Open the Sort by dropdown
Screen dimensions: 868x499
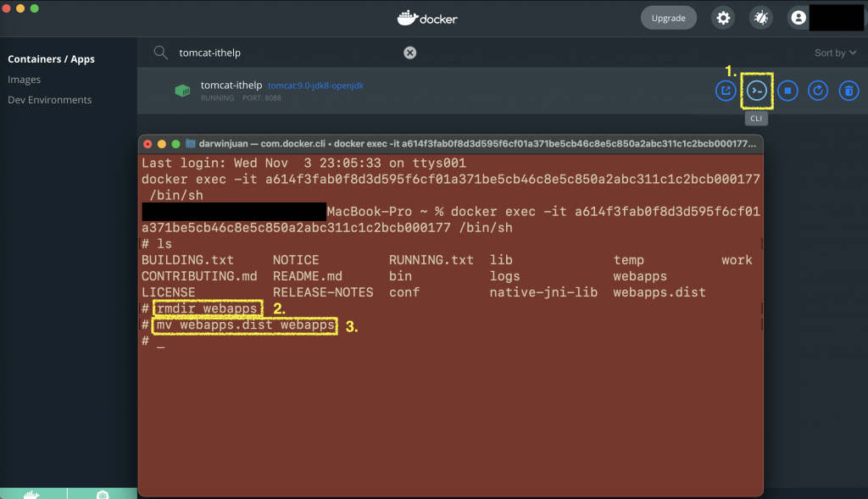click(x=835, y=53)
